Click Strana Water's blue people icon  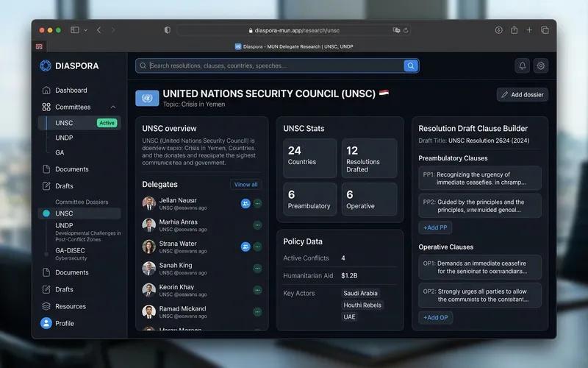(x=245, y=247)
